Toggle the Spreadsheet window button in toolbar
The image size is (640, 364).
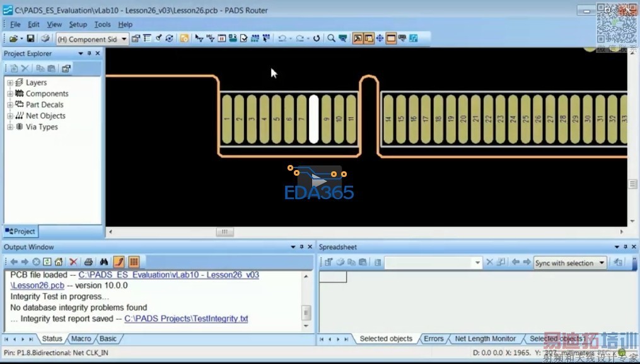tap(391, 38)
